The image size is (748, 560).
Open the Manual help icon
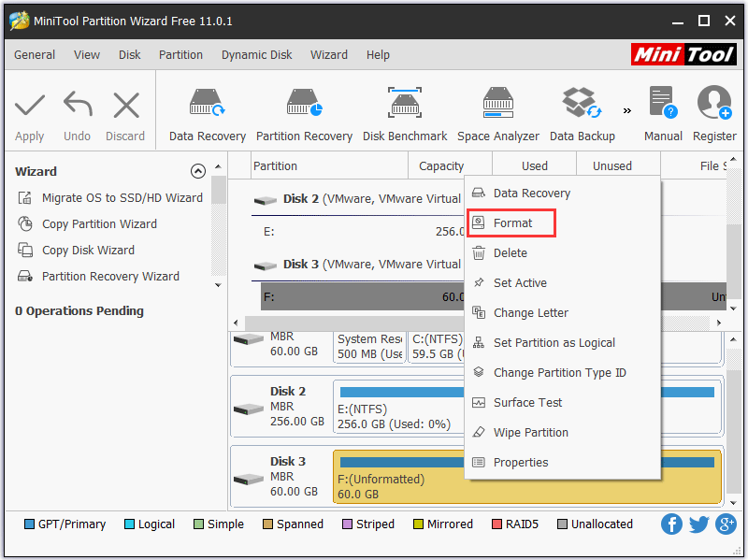tap(663, 103)
